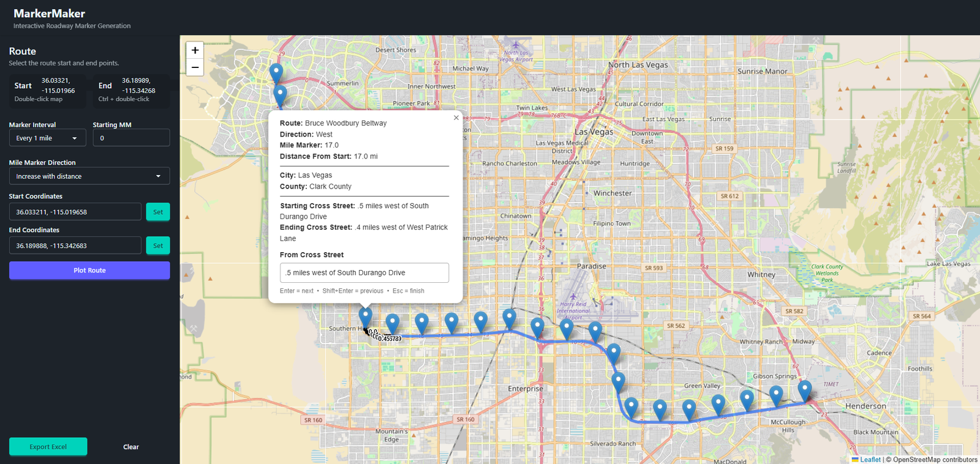Image resolution: width=980 pixels, height=464 pixels.
Task: Zoom out of the map
Action: click(x=195, y=67)
